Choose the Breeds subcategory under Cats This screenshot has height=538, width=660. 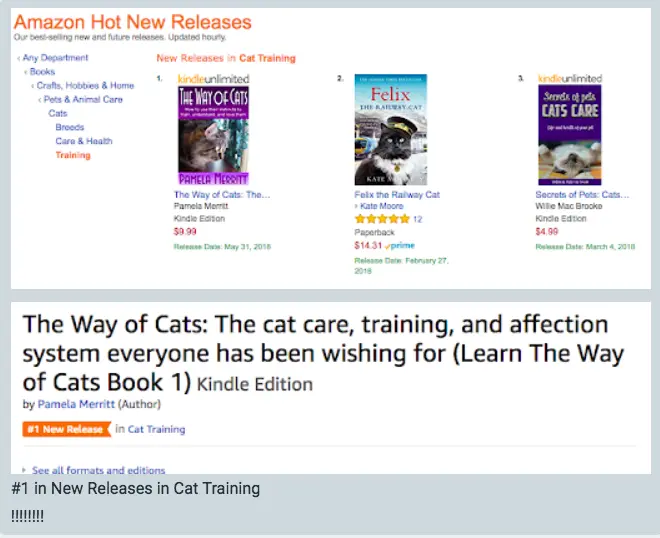pyautogui.click(x=70, y=128)
